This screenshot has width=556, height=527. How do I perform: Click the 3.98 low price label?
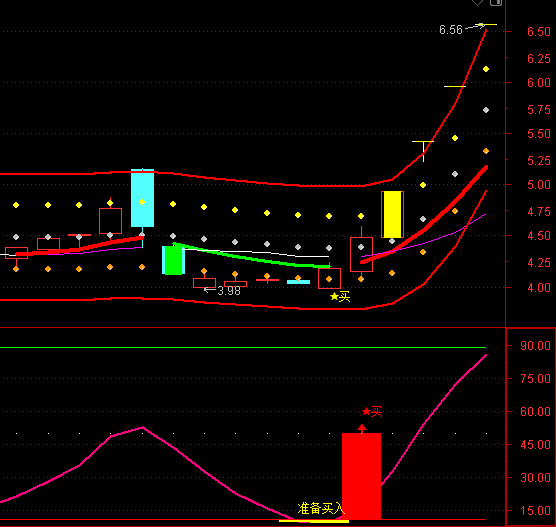coord(229,291)
